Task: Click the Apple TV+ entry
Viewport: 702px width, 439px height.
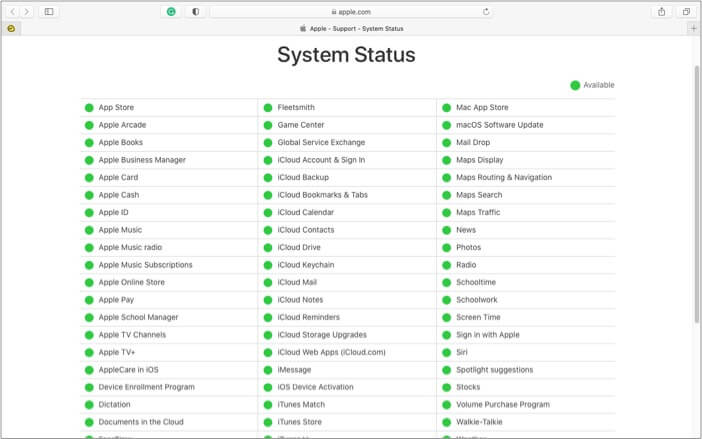Action: pyautogui.click(x=116, y=352)
